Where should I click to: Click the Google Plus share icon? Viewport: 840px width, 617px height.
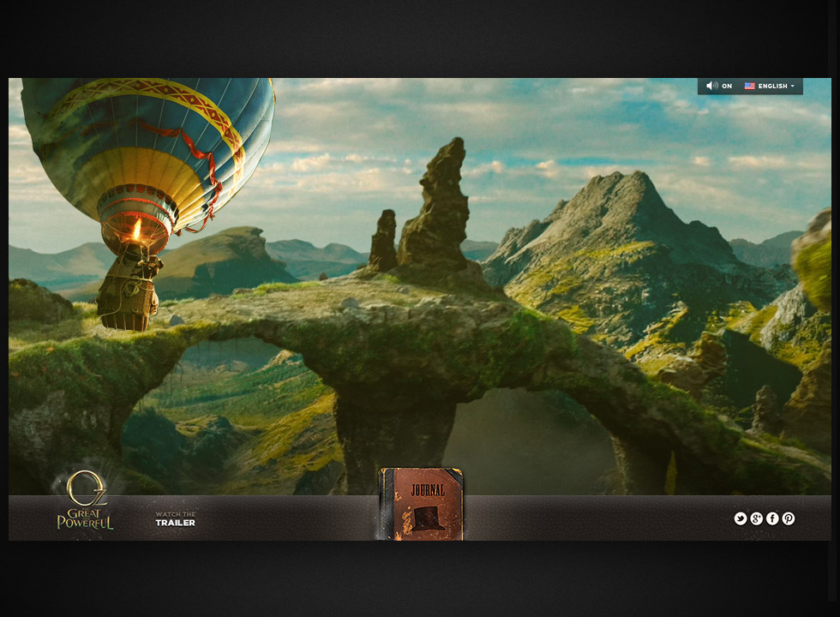coord(756,518)
